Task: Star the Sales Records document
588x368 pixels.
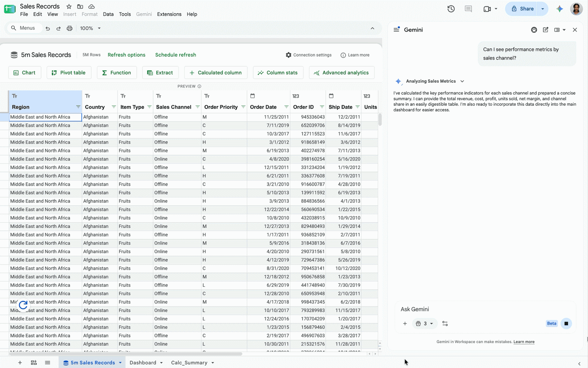Action: point(69,6)
